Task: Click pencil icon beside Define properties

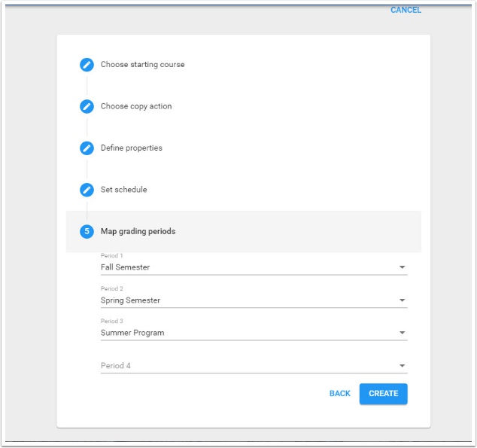Action: point(87,148)
